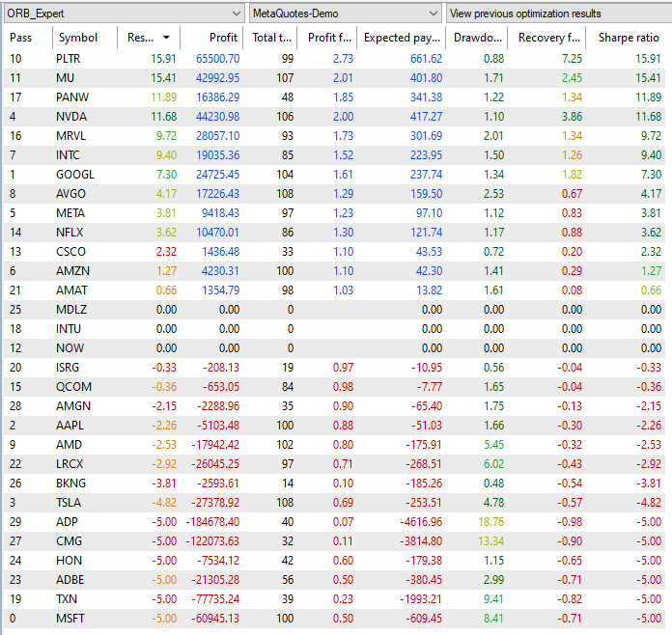The image size is (672, 635).
Task: Open View previous optimization results dropdown
Action: click(559, 14)
